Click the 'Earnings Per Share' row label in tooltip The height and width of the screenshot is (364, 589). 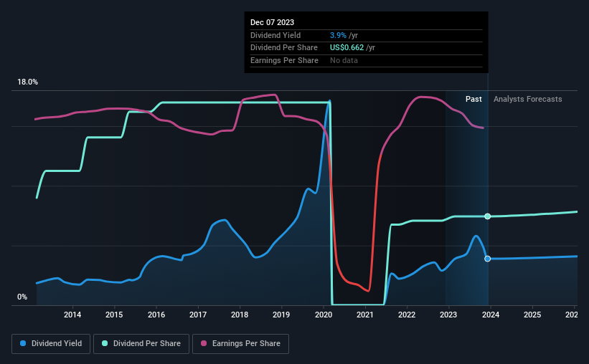(284, 60)
